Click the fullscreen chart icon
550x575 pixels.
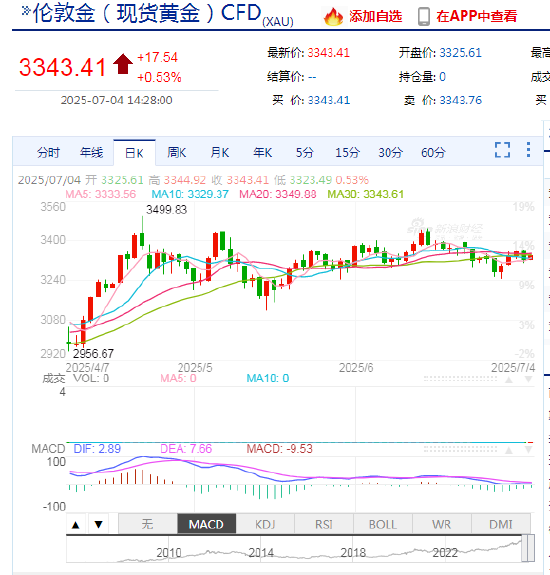coord(502,150)
